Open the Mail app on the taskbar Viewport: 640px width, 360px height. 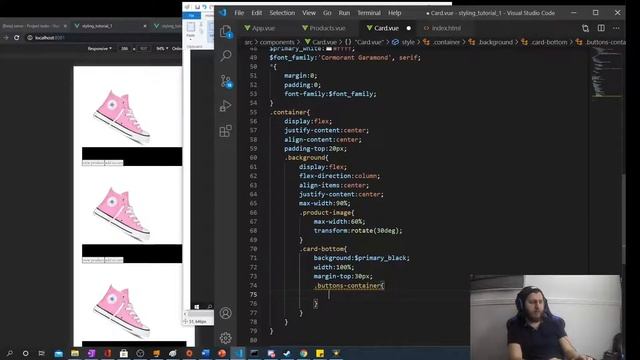click(x=58, y=353)
